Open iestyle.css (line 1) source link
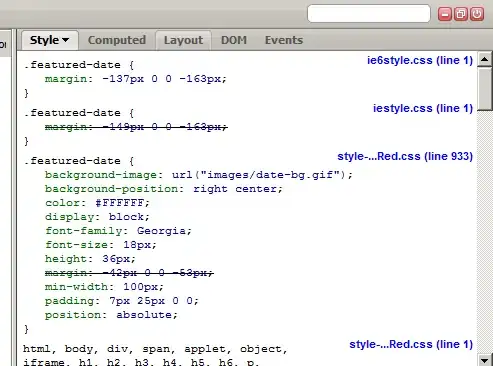 [x=423, y=108]
